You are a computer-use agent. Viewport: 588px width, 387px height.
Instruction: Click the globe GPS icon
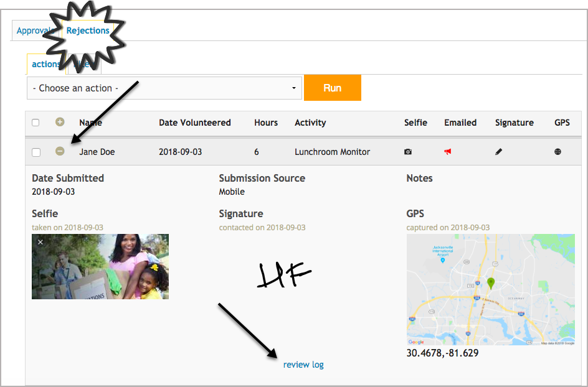click(558, 152)
